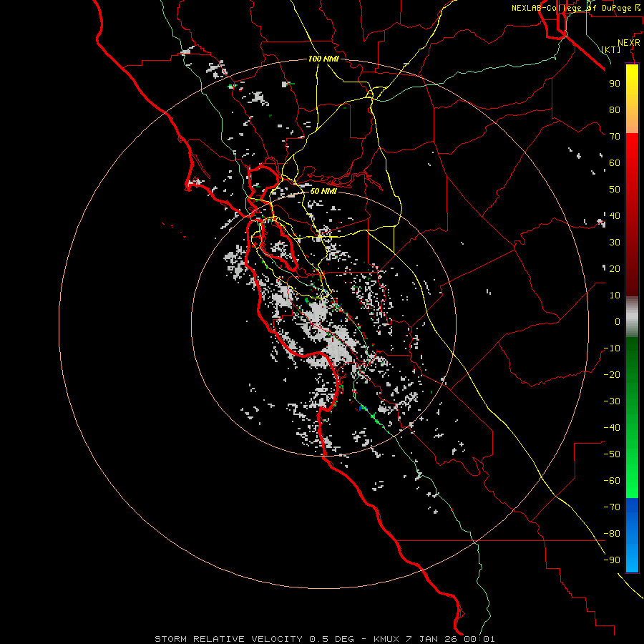Click the [KT] units label
644x644 pixels.
pos(611,49)
